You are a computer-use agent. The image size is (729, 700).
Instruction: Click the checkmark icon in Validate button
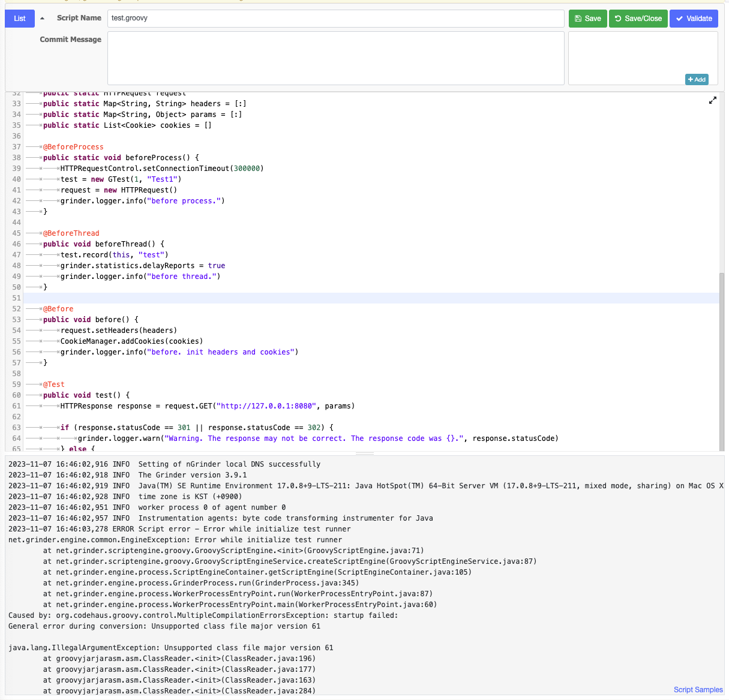click(679, 19)
